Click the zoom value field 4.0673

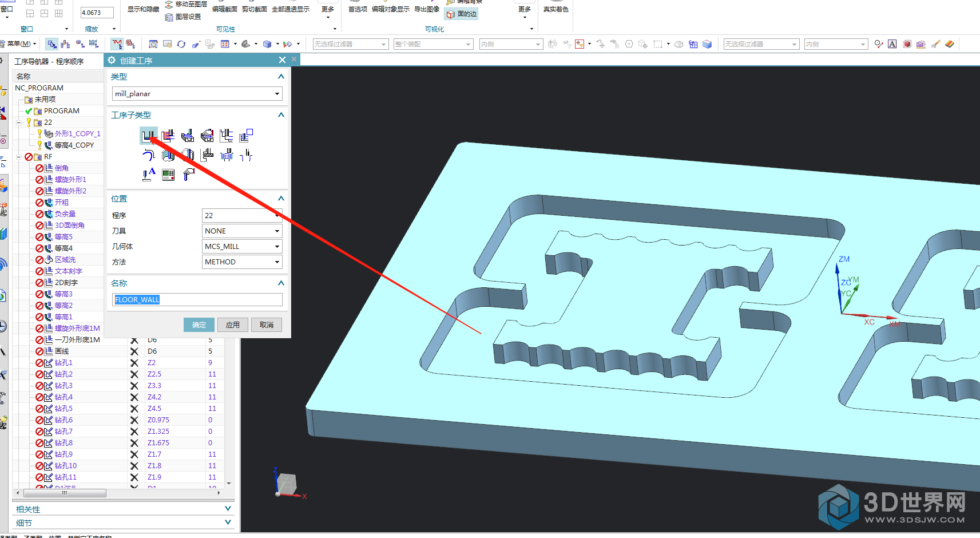click(97, 13)
